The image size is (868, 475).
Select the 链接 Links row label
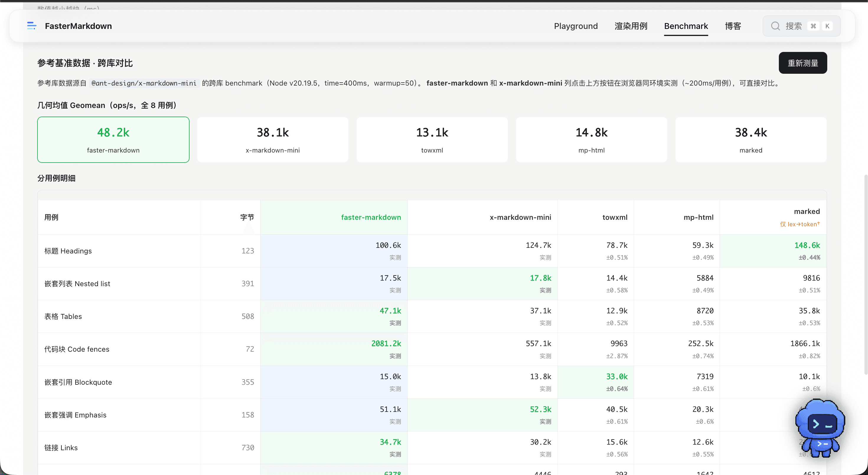[x=61, y=448]
